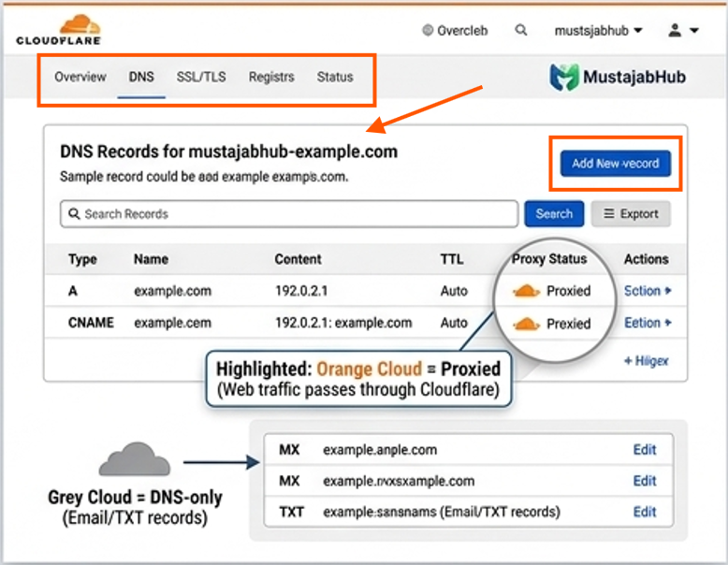Click the blue Search button
Image resolution: width=728 pixels, height=565 pixels.
click(x=554, y=213)
